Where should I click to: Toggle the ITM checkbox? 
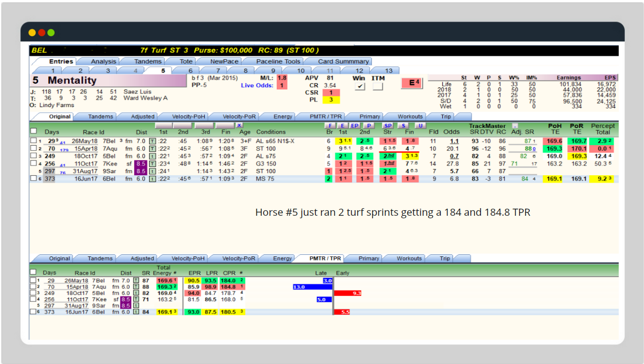pyautogui.click(x=377, y=87)
